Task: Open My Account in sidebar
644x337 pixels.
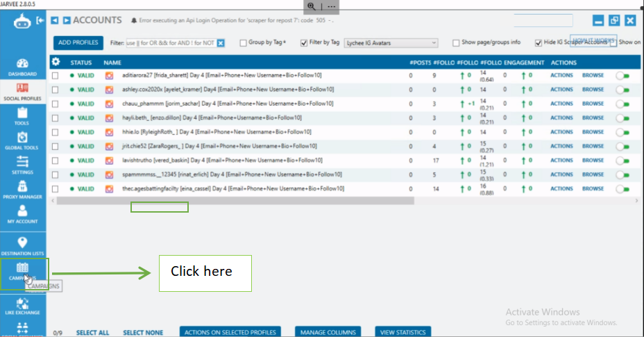Action: tap(22, 215)
